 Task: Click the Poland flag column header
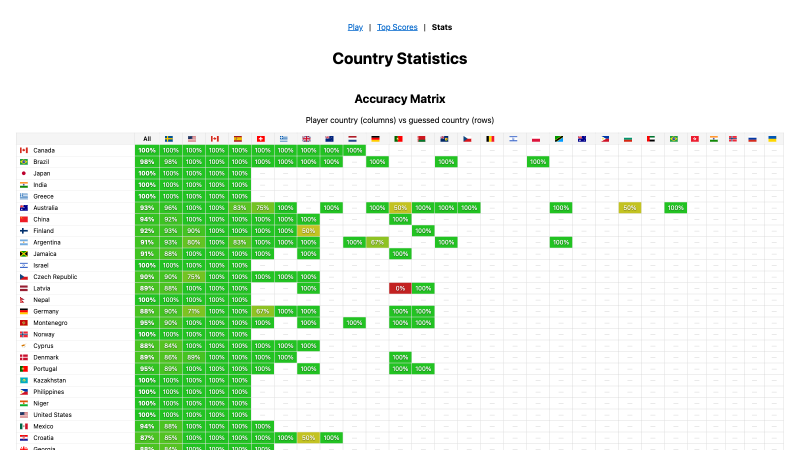[x=536, y=139]
